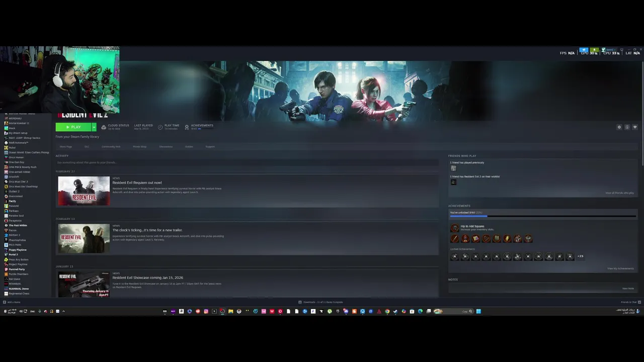
Task: Select Palworld in library list
Action: tap(14, 206)
